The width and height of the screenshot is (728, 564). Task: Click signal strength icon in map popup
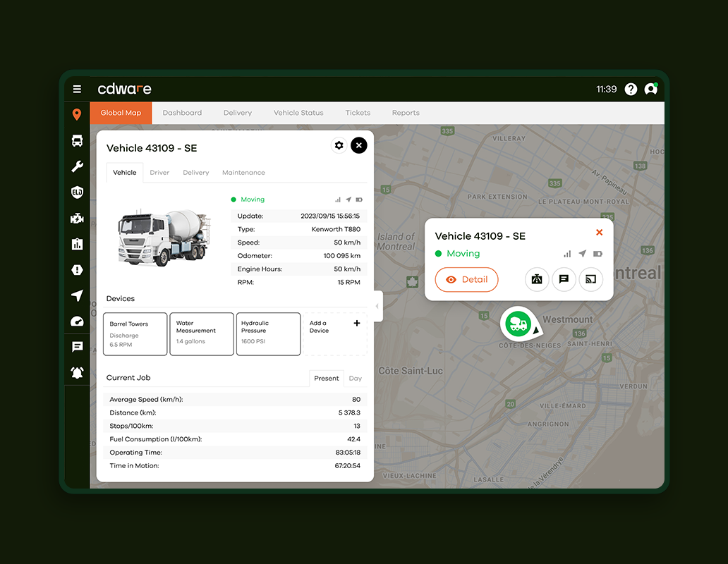pos(567,254)
